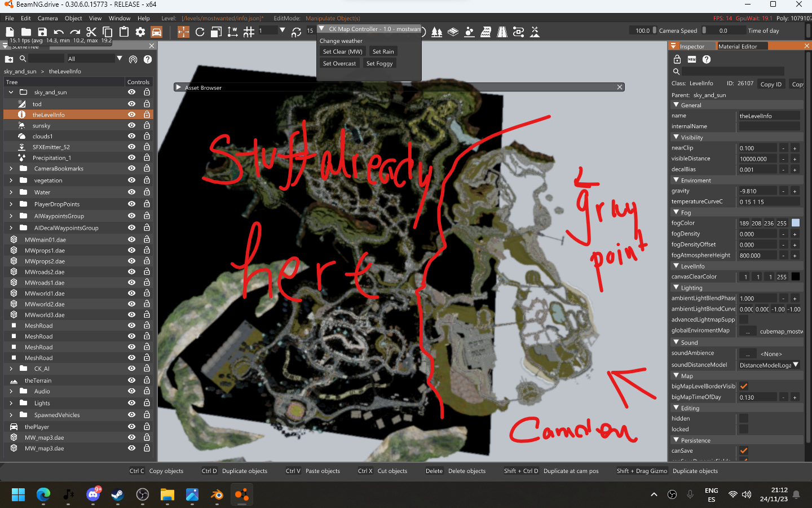The image size is (812, 508).
Task: Open Blender from the taskbar
Action: point(217,495)
